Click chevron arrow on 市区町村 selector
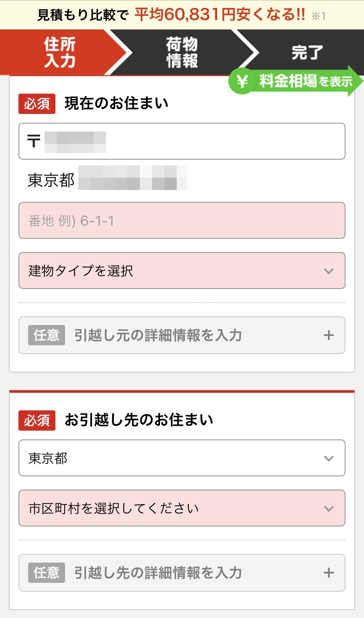364x618 pixels. pos(328,508)
